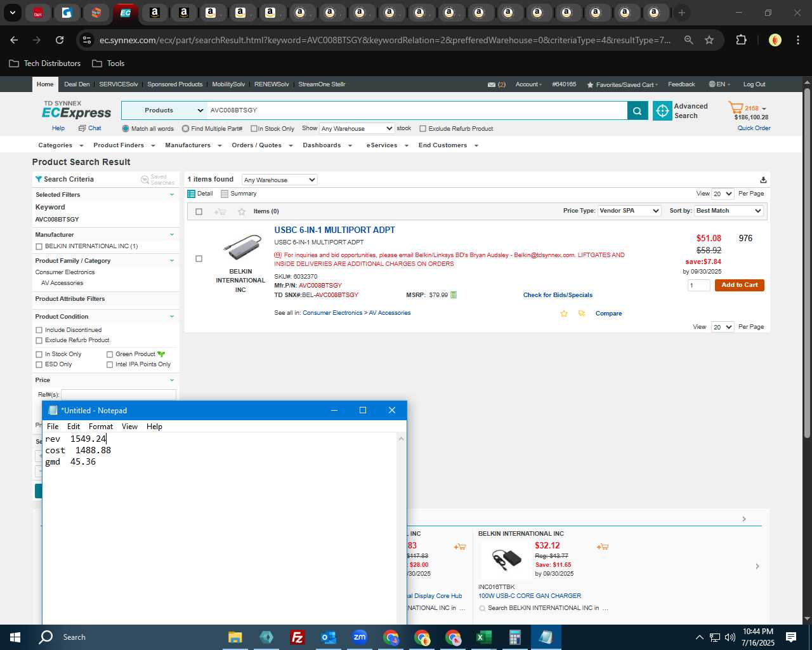Click the quantity field beside Add to Cart
The image size is (812, 650).
coord(698,286)
